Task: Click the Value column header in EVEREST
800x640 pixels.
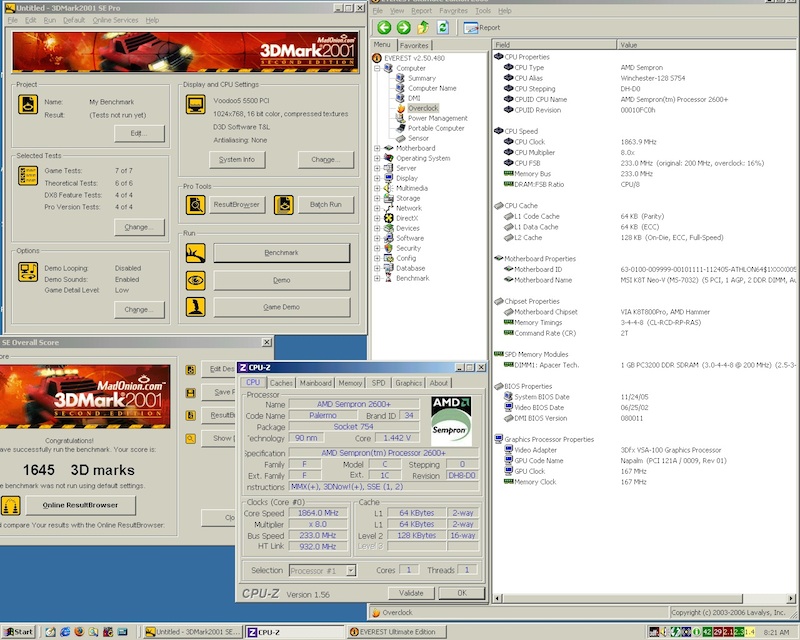Action: pyautogui.click(x=706, y=45)
